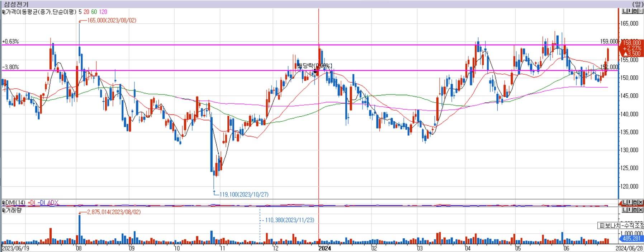The height and width of the screenshot is (252, 644).
Task: Click the -DI legend label
Action: 41,203
